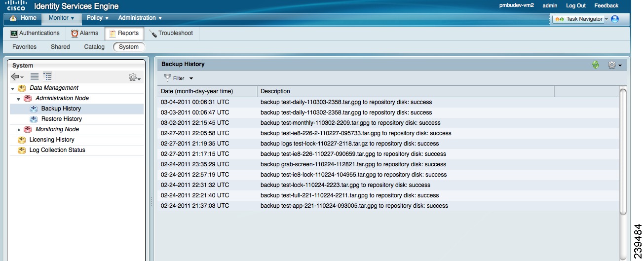Switch System panel to tree view
Screen dimensions: 644x261
coord(47,76)
